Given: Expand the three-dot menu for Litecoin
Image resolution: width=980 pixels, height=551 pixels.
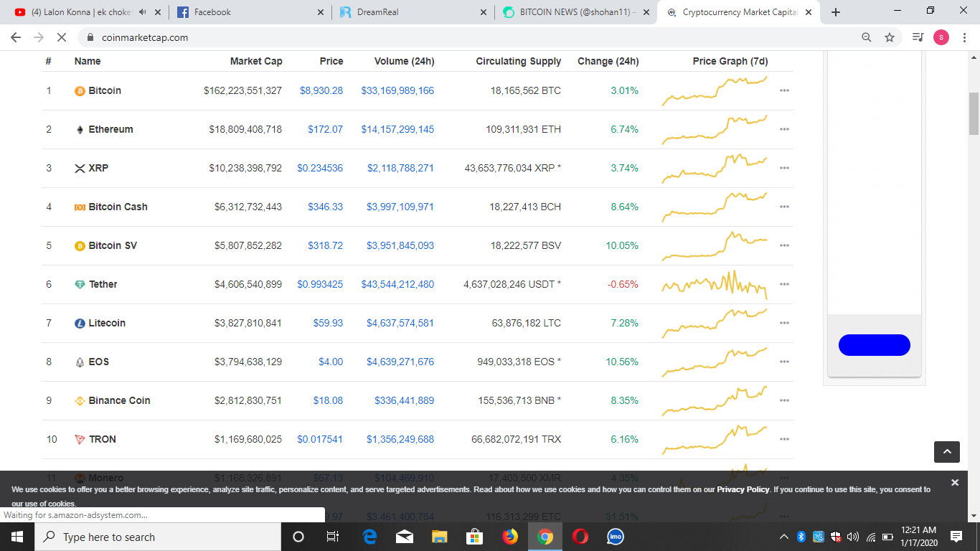Looking at the screenshot, I should point(784,324).
